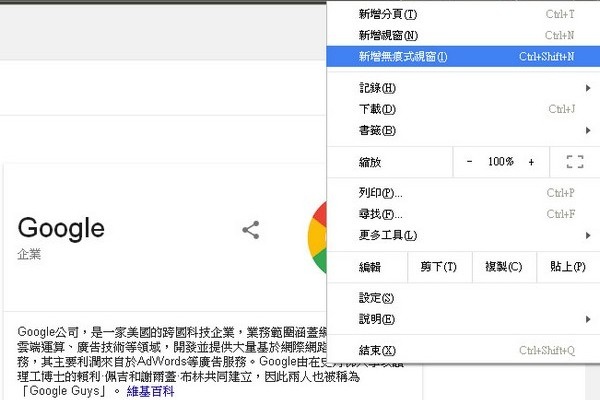Viewport: 600px width, 400px height.
Task: Click the Google heading in knowledge panel
Action: click(x=61, y=228)
